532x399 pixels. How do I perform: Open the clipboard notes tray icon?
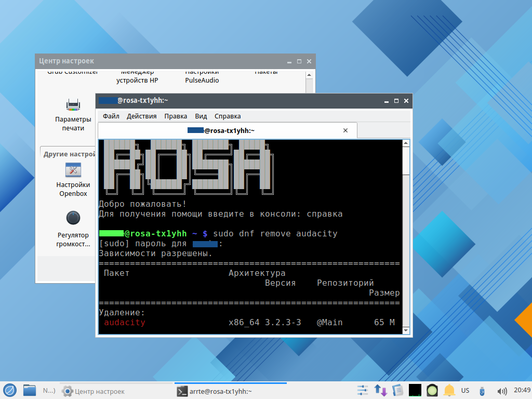[x=398, y=390]
